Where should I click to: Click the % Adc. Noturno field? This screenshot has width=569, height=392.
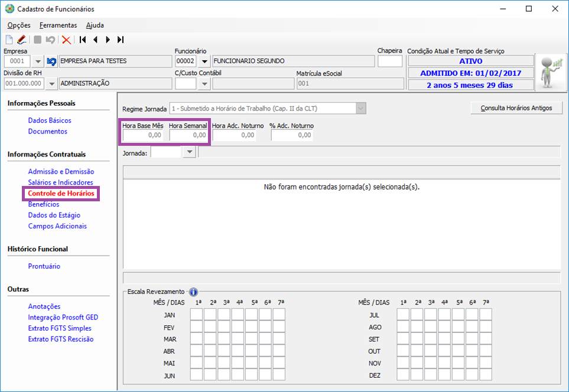point(291,135)
